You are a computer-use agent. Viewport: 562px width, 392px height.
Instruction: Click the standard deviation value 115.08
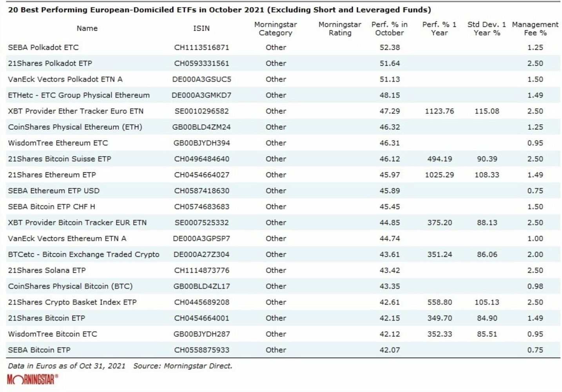pos(487,111)
